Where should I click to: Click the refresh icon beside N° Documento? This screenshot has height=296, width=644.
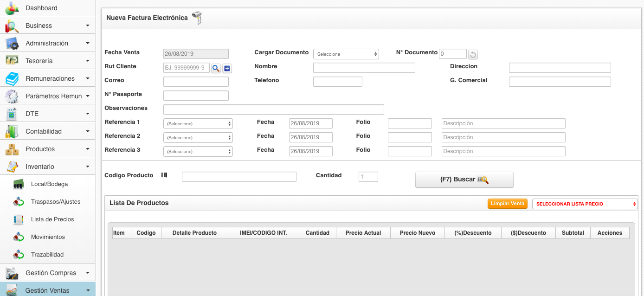pos(472,55)
